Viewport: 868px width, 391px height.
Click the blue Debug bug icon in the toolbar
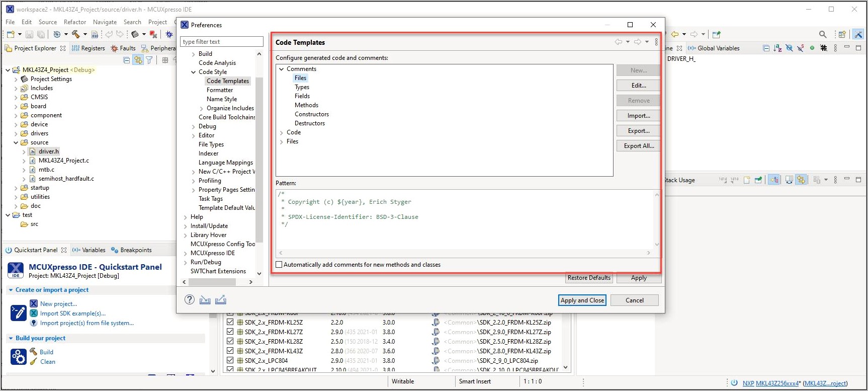tap(169, 34)
